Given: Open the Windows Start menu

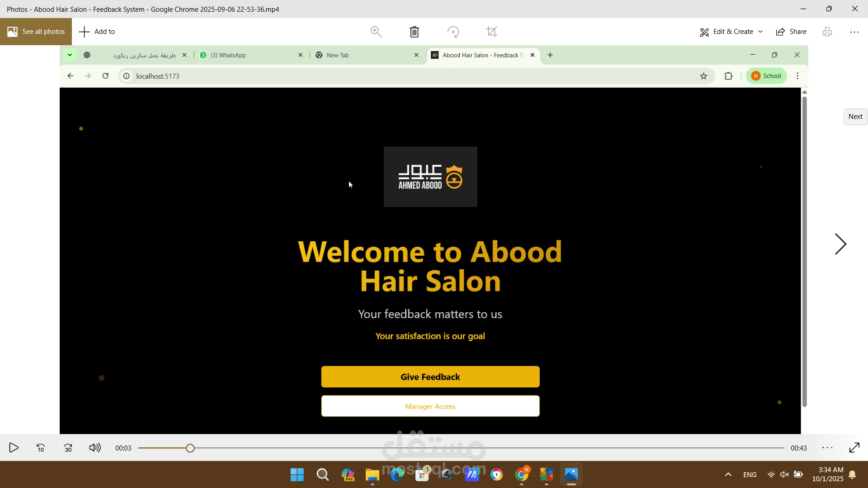Looking at the screenshot, I should [297, 474].
